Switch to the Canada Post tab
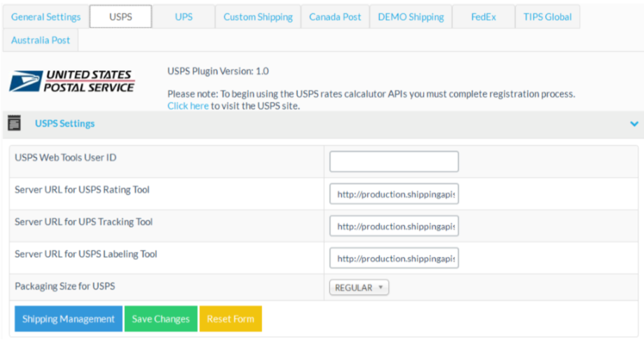This screenshot has width=644, height=340. (x=335, y=17)
